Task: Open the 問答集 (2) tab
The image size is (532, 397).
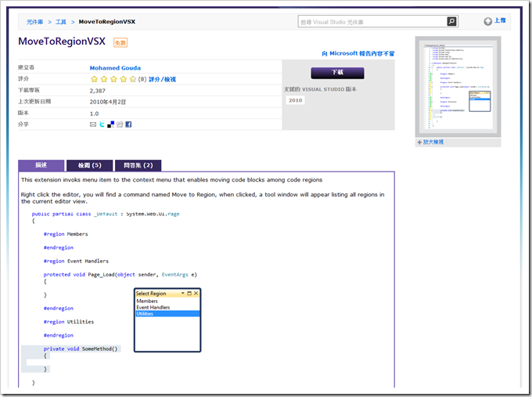Action: (x=138, y=165)
